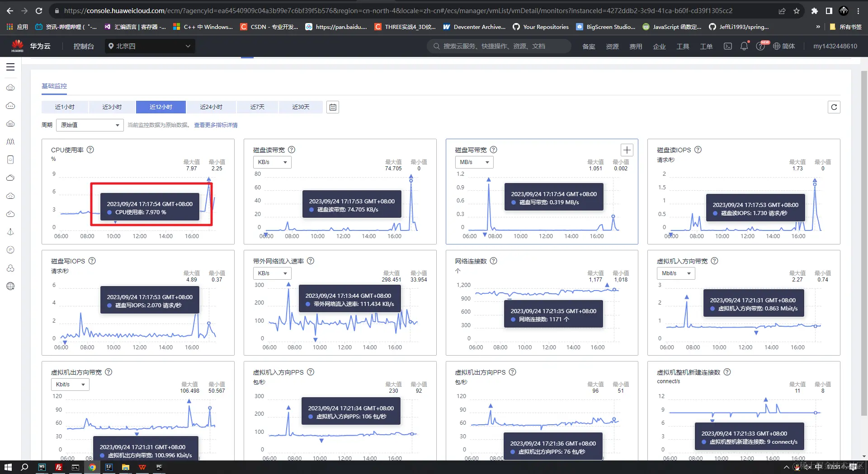Image resolution: width=868 pixels, height=474 pixels.
Task: Click help icon next to 虚拟机入方向PPS
Action: (x=311, y=372)
